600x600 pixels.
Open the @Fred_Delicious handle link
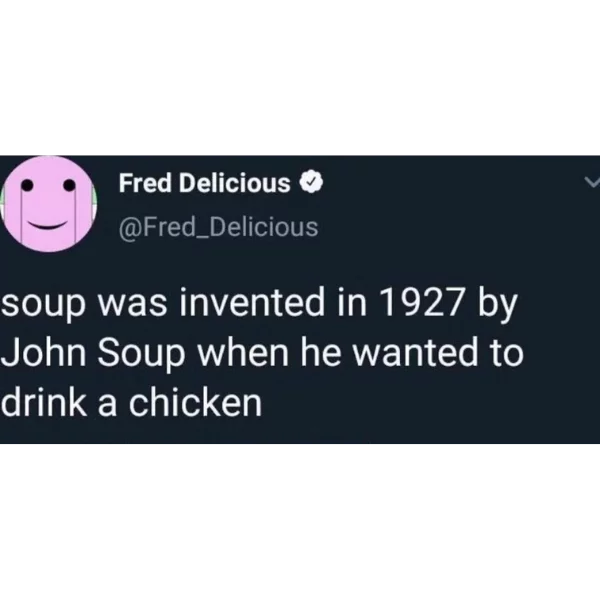point(218,228)
